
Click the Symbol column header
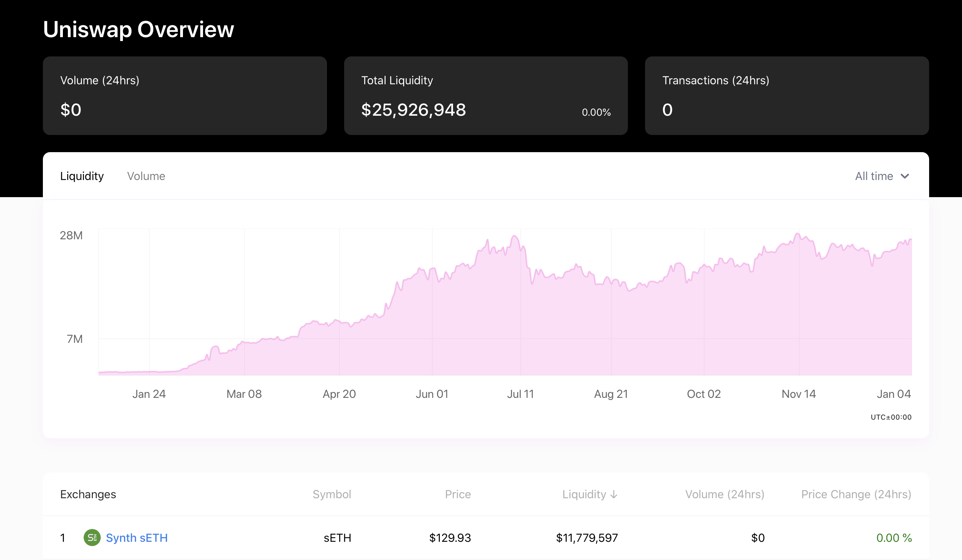tap(332, 494)
